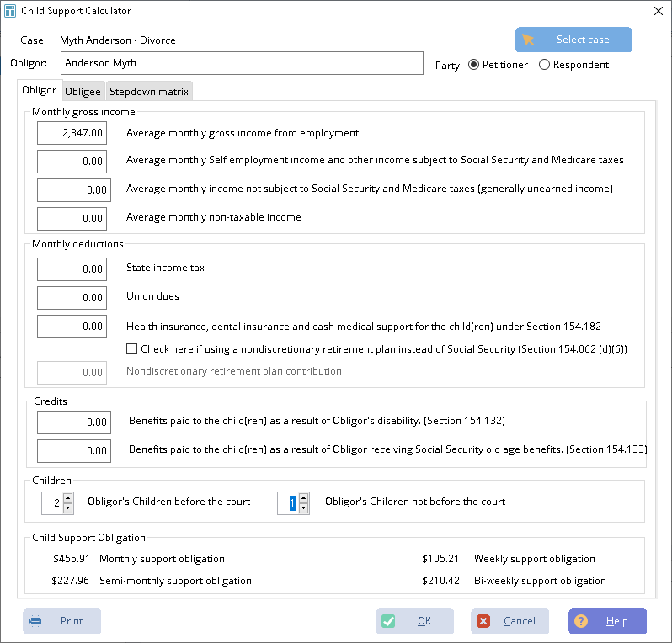Increase Obligor's Children not before the court

click(303, 497)
